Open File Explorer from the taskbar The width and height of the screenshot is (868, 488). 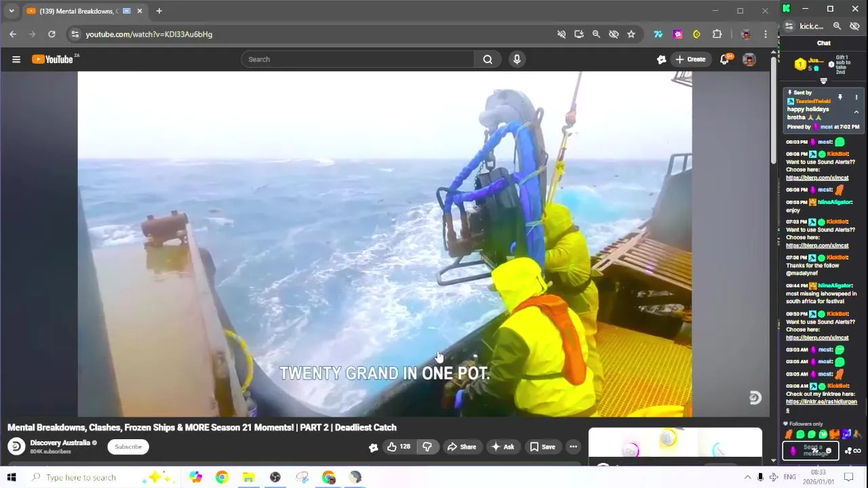point(248,477)
